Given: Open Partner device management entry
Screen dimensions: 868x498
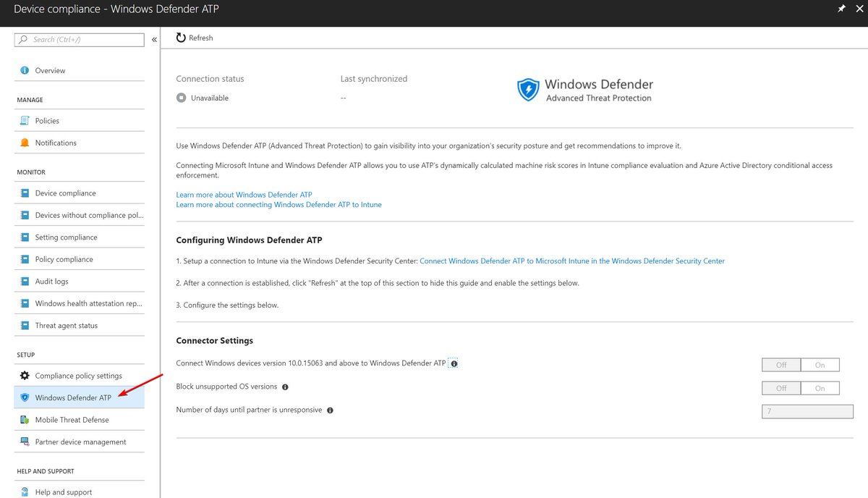Looking at the screenshot, I should click(x=80, y=442).
